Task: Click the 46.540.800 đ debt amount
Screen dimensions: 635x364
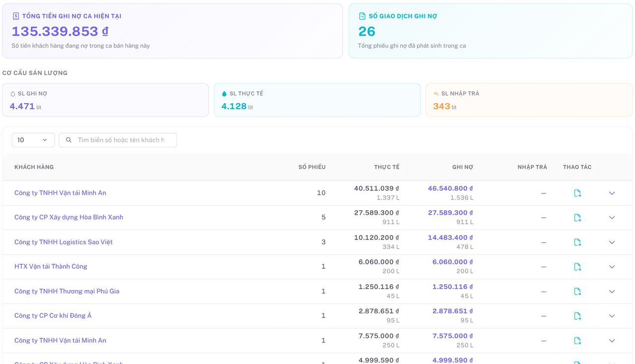Action: click(450, 188)
